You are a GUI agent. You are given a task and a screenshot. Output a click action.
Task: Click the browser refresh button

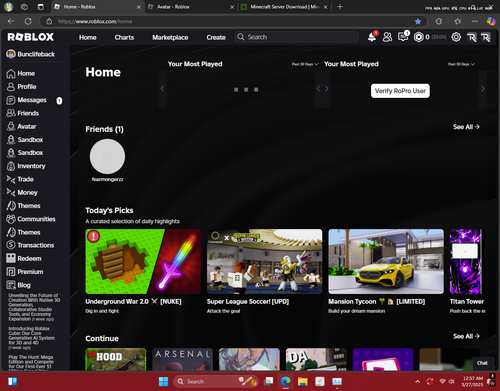(x=28, y=21)
